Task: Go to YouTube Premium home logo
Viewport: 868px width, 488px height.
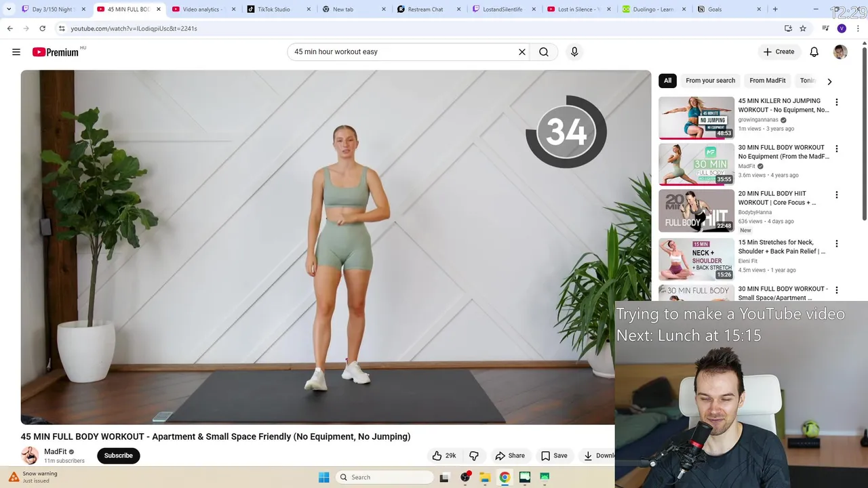Action: coord(56,52)
